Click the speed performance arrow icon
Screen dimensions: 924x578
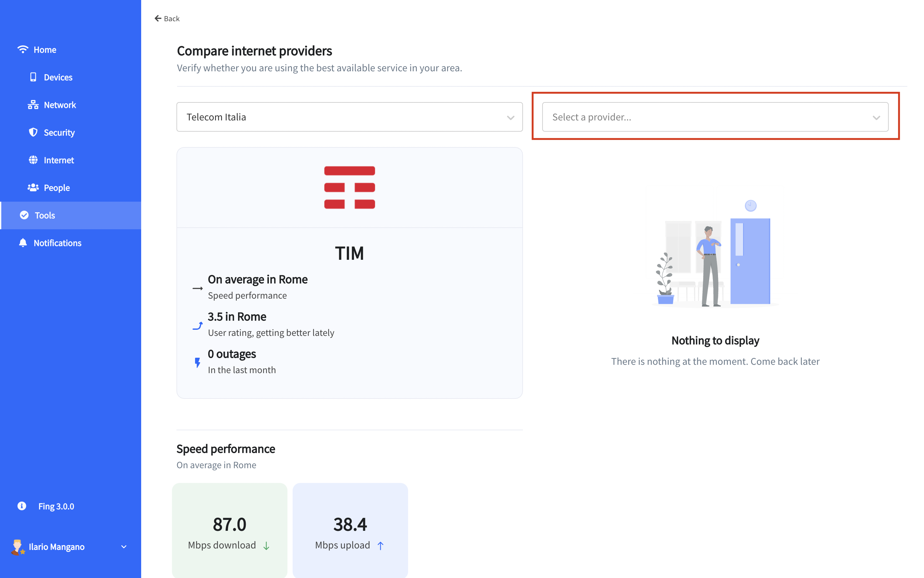tap(197, 288)
